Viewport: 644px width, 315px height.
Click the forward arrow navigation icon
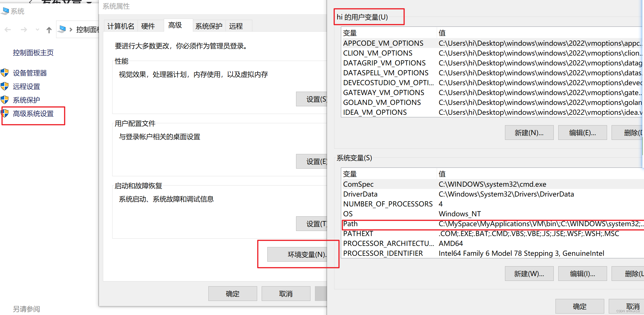(x=24, y=30)
